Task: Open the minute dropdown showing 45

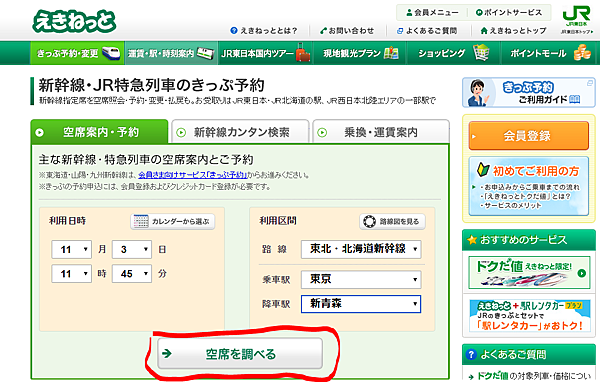Action: pos(132,274)
